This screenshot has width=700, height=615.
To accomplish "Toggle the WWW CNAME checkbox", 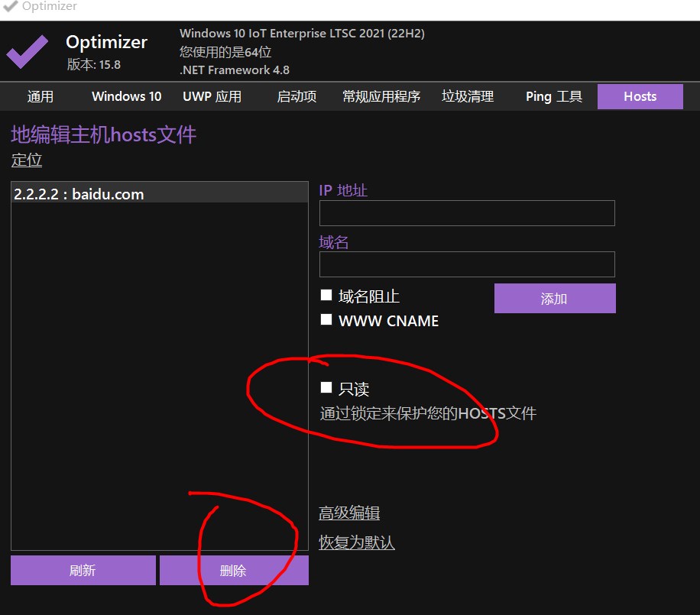I will click(x=326, y=319).
